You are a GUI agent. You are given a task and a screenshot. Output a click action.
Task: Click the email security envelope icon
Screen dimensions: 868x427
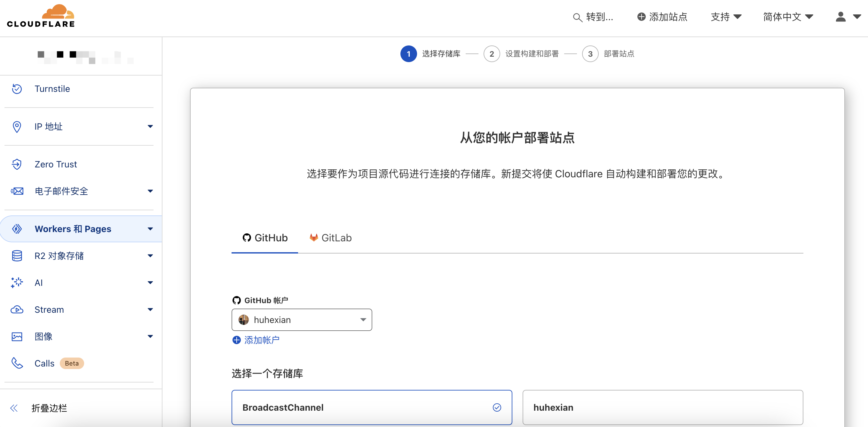pos(17,191)
